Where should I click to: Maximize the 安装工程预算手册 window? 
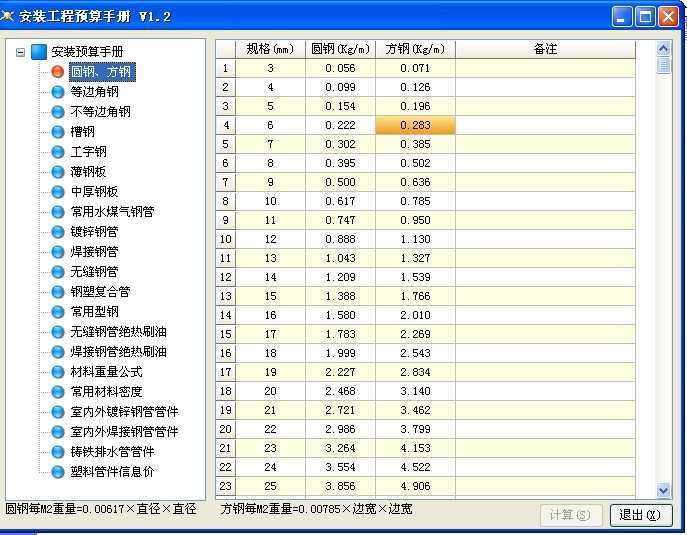pyautogui.click(x=645, y=18)
